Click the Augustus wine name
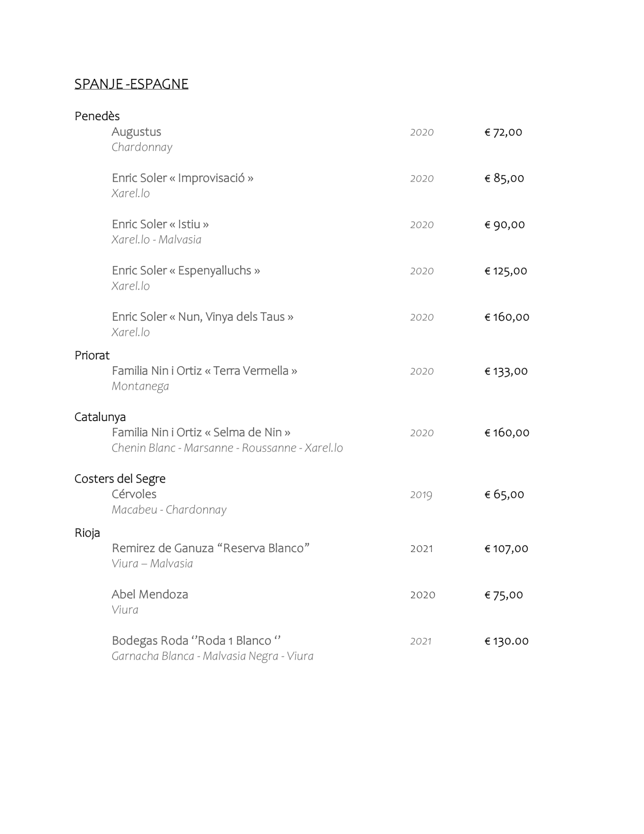Screen dimensions: 644x834 tap(136, 132)
